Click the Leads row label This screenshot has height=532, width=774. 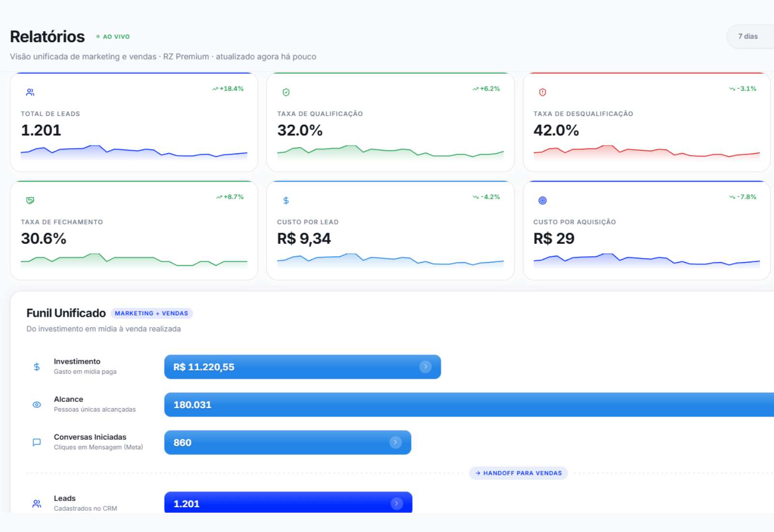65,498
